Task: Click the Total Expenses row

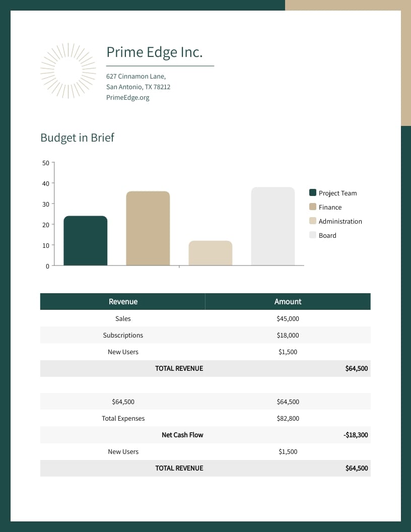Action: pyautogui.click(x=123, y=418)
